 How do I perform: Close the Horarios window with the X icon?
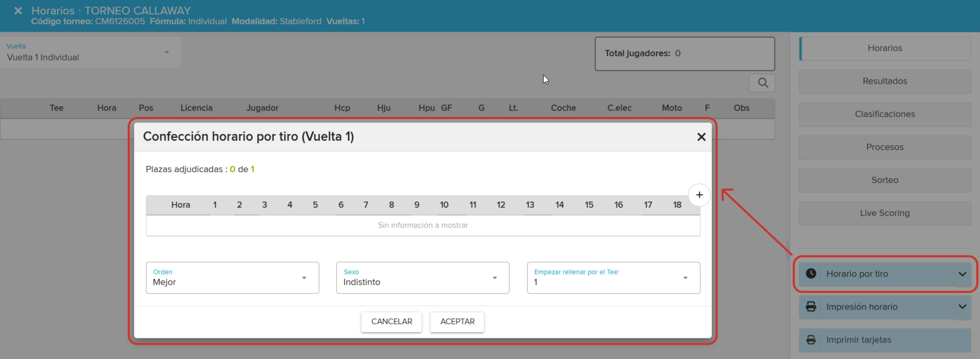tap(18, 11)
